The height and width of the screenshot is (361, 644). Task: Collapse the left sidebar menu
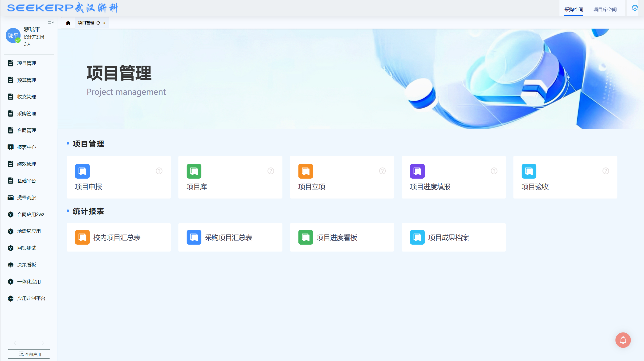tap(51, 23)
